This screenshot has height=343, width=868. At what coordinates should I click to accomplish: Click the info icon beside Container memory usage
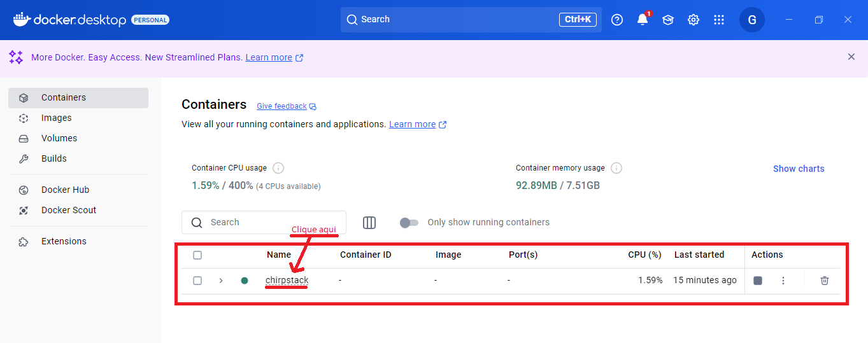pyautogui.click(x=616, y=168)
